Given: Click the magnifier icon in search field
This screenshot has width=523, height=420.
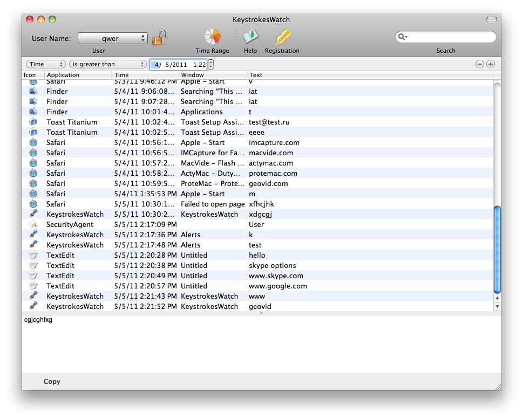Looking at the screenshot, I should 402,37.
